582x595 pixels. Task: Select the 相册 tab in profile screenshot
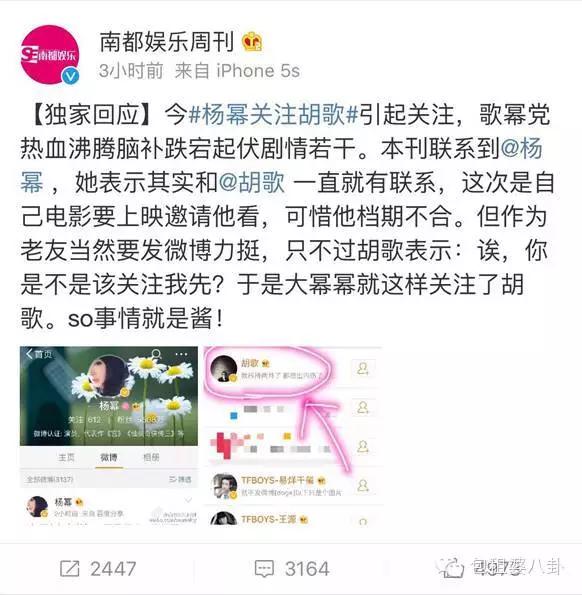(151, 457)
